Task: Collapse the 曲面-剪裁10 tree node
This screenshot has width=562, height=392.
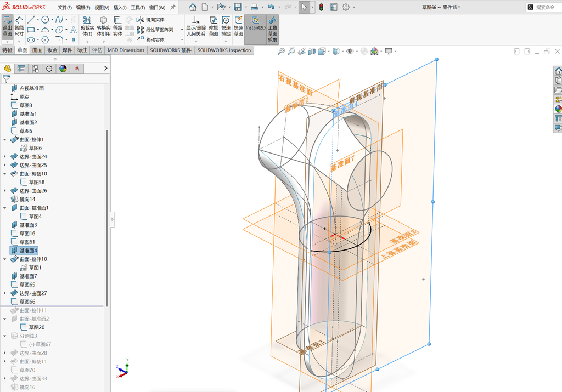Action: coord(4,174)
